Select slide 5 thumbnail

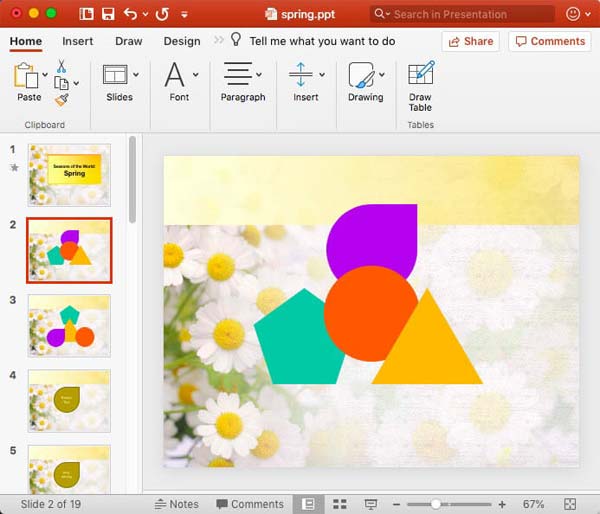click(x=69, y=469)
